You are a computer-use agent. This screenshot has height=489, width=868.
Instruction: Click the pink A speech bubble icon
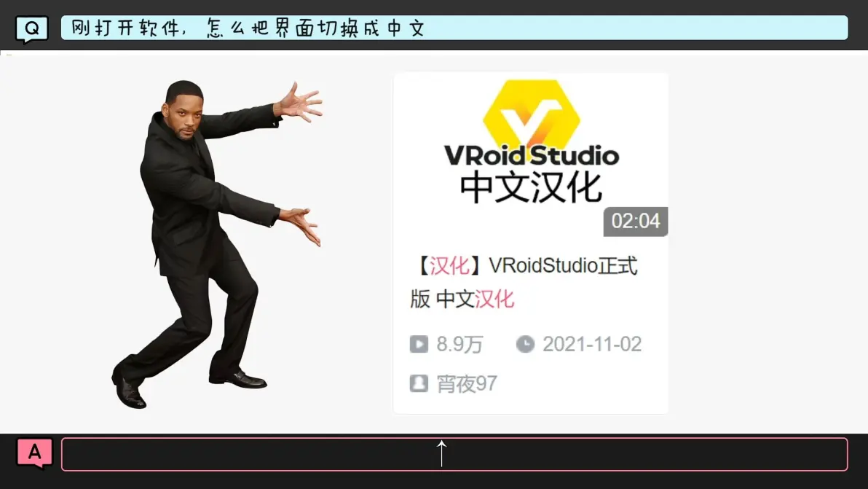[x=34, y=453]
